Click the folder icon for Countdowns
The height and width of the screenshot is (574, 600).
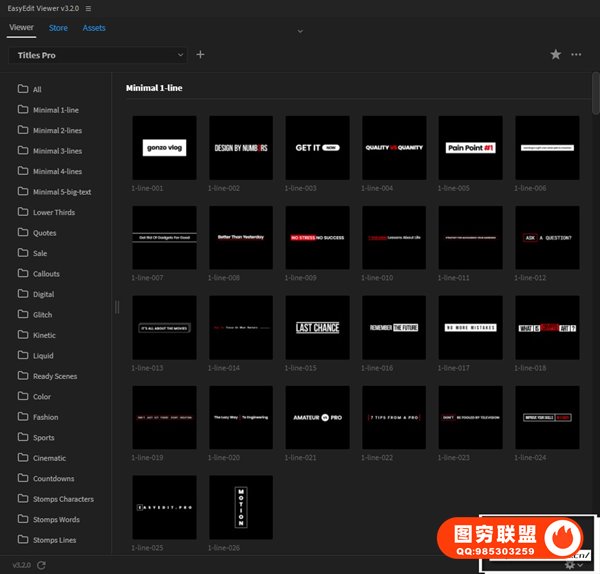[22, 479]
